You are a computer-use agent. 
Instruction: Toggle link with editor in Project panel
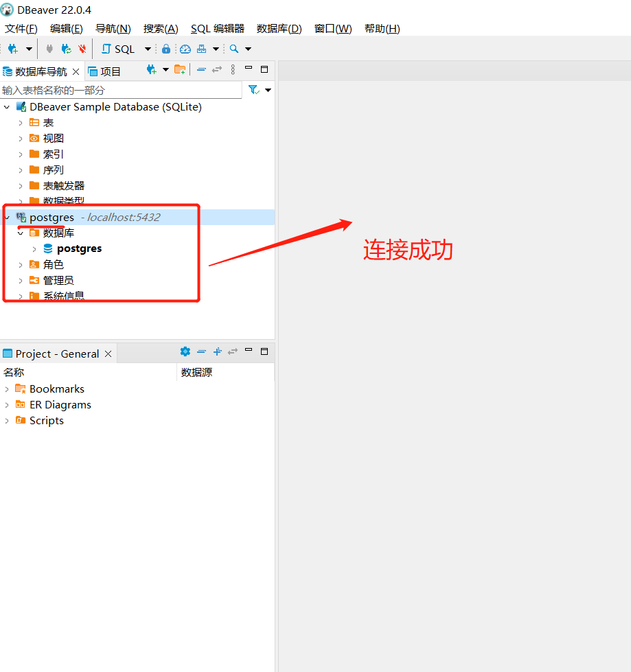point(233,351)
